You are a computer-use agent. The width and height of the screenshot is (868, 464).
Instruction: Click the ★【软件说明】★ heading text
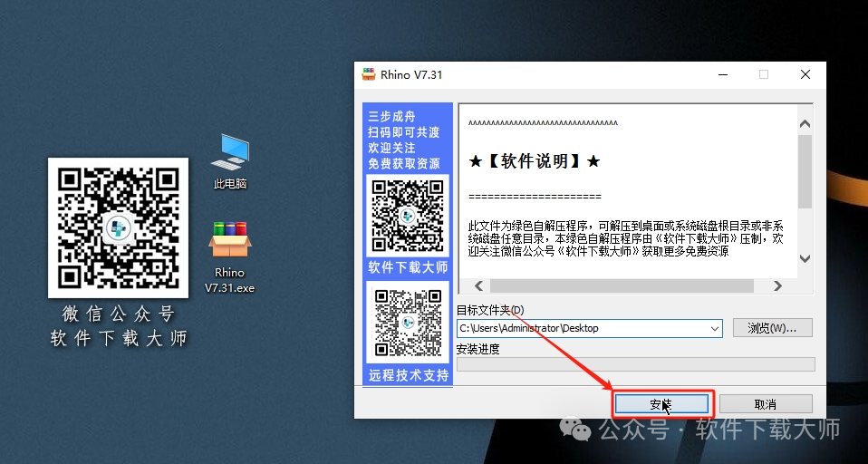tap(535, 161)
